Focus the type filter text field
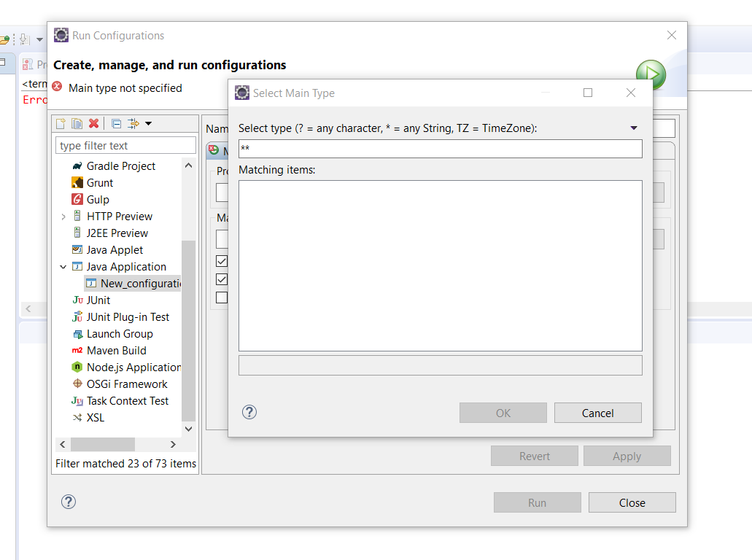Image resolution: width=752 pixels, height=560 pixels. 125,146
